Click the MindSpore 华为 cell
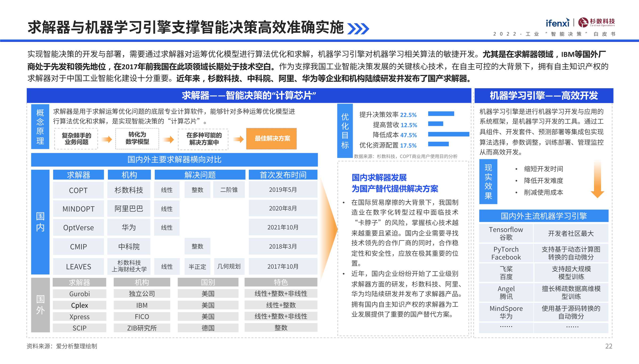The width and height of the screenshot is (639, 364). [506, 312]
